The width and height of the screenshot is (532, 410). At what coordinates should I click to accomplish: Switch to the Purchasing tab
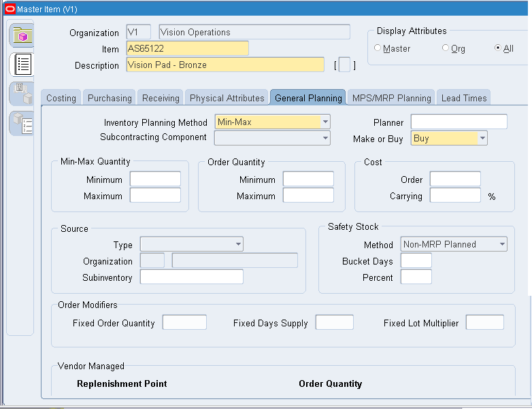[x=110, y=98]
